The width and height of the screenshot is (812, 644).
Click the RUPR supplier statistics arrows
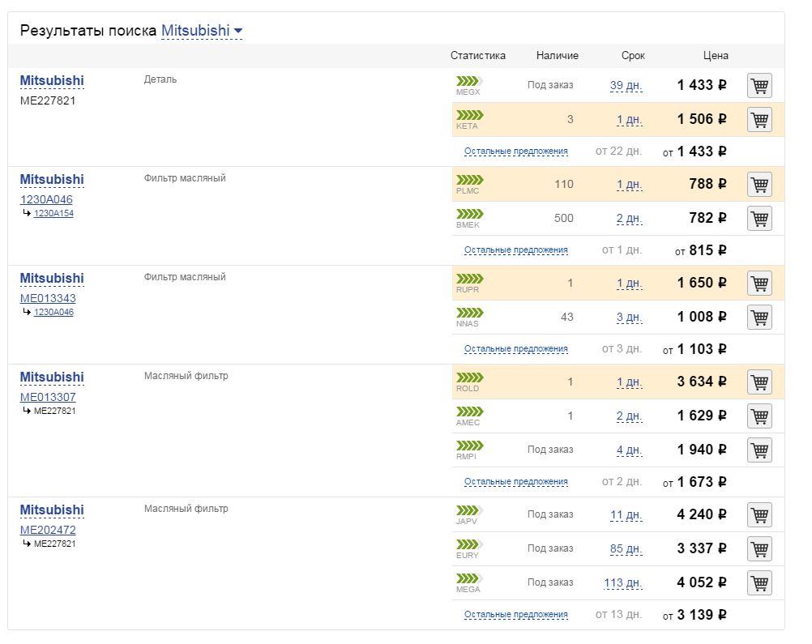coord(469,279)
